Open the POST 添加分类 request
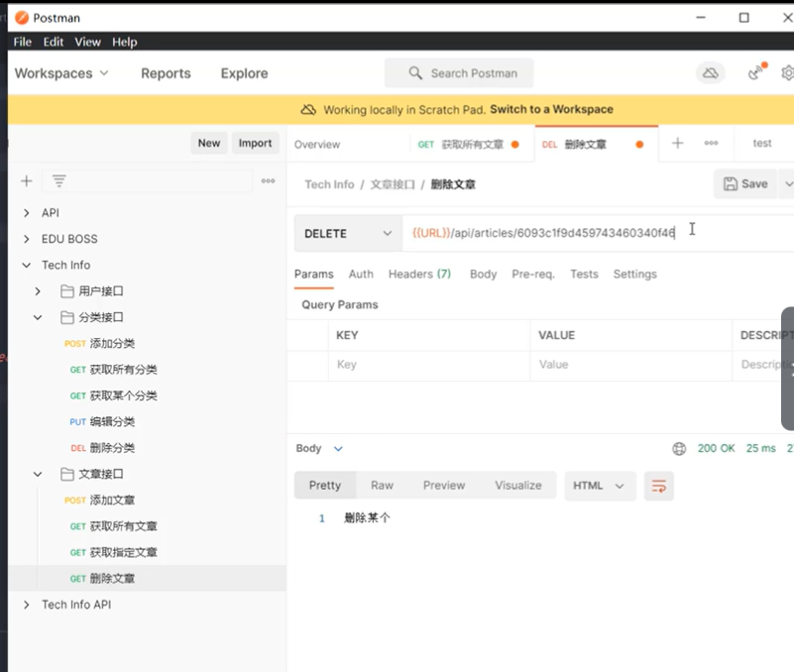This screenshot has height=672, width=794. (99, 343)
